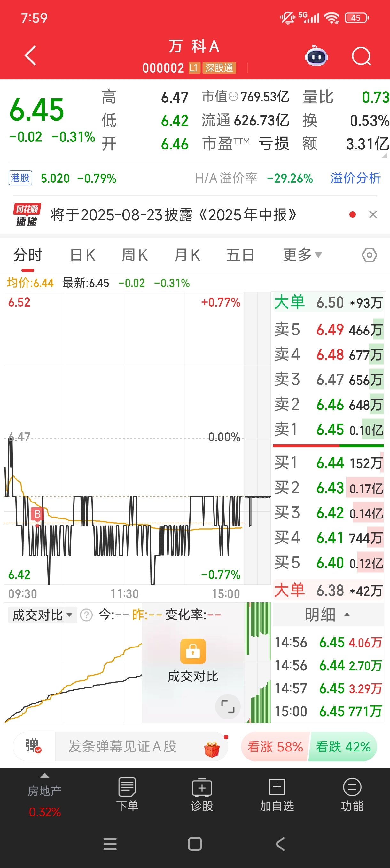The height and width of the screenshot is (868, 390).
Task: Expand the chart to fullscreen
Action: [228, 706]
